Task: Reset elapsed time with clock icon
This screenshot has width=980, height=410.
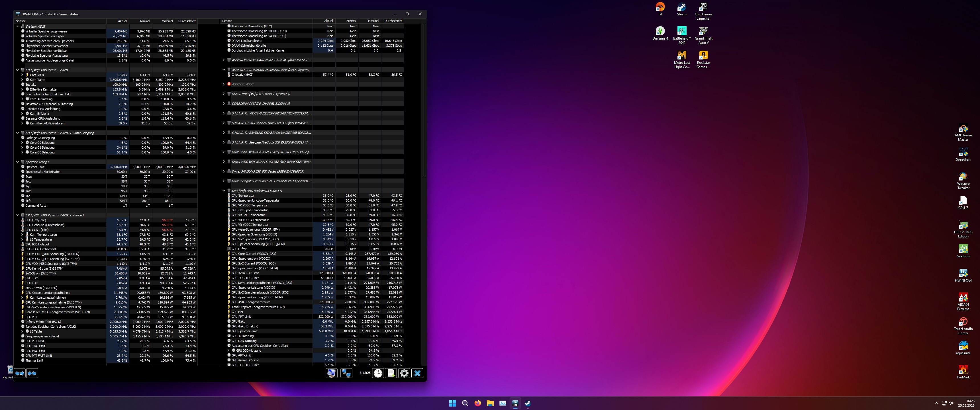Action: pos(378,373)
